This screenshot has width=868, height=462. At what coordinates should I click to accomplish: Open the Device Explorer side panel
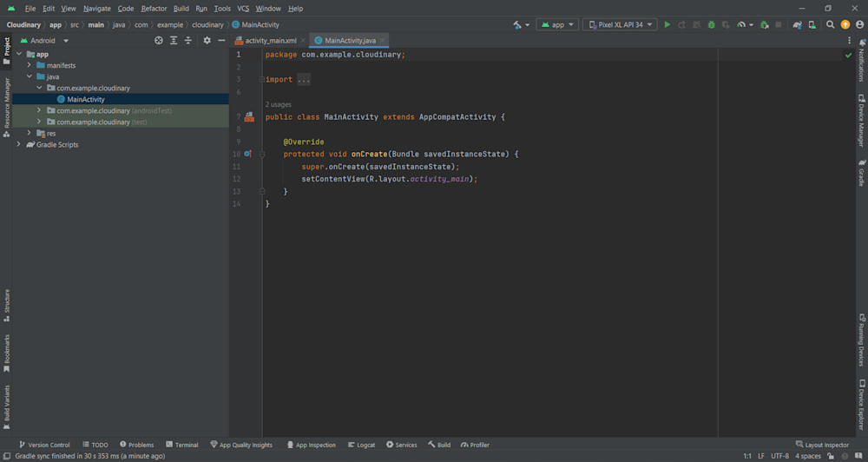click(x=862, y=405)
